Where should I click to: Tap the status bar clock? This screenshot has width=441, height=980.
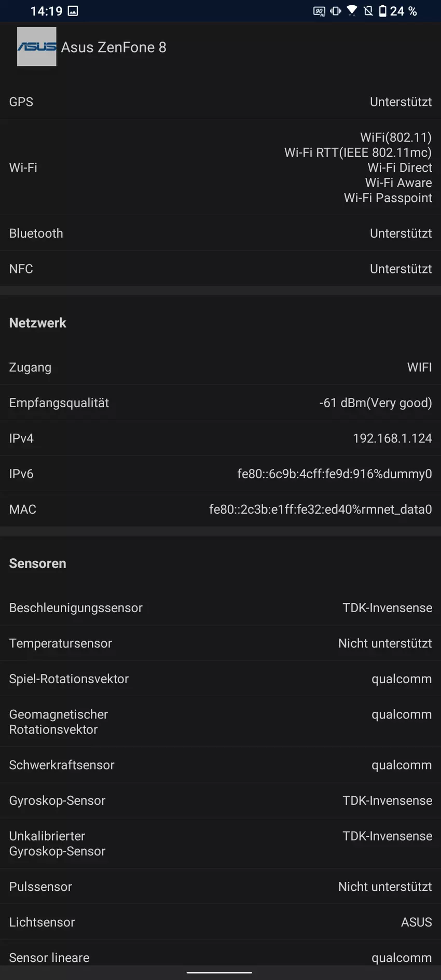coord(46,11)
